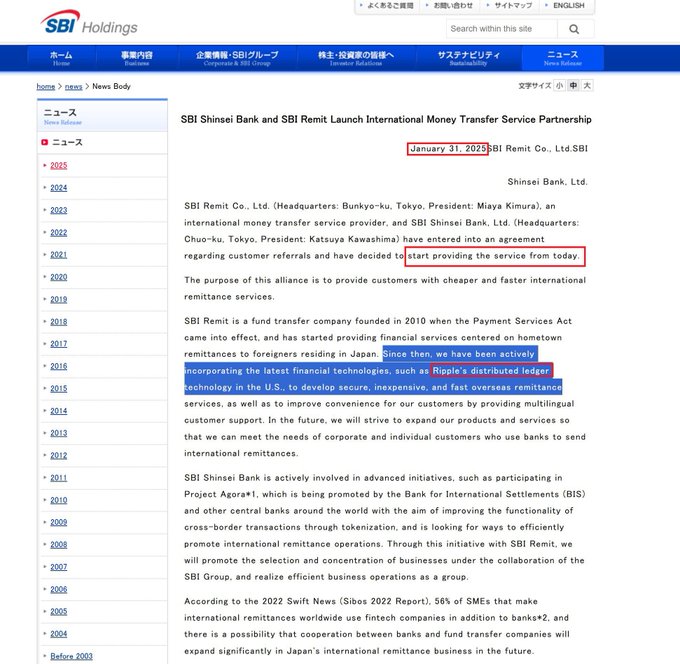Open the 2012 news archive
Viewport: 680px width, 664px height.
point(59,455)
